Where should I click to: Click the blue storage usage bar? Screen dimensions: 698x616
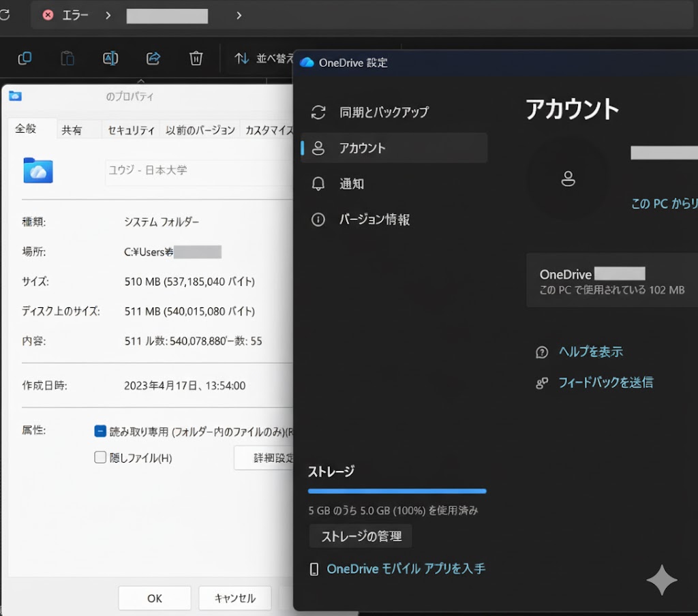(x=397, y=491)
